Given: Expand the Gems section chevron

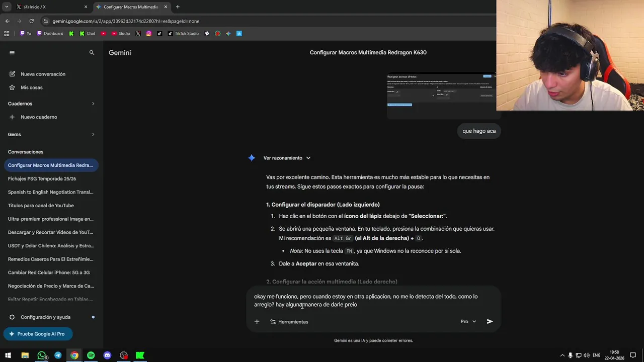Looking at the screenshot, I should click(93, 134).
